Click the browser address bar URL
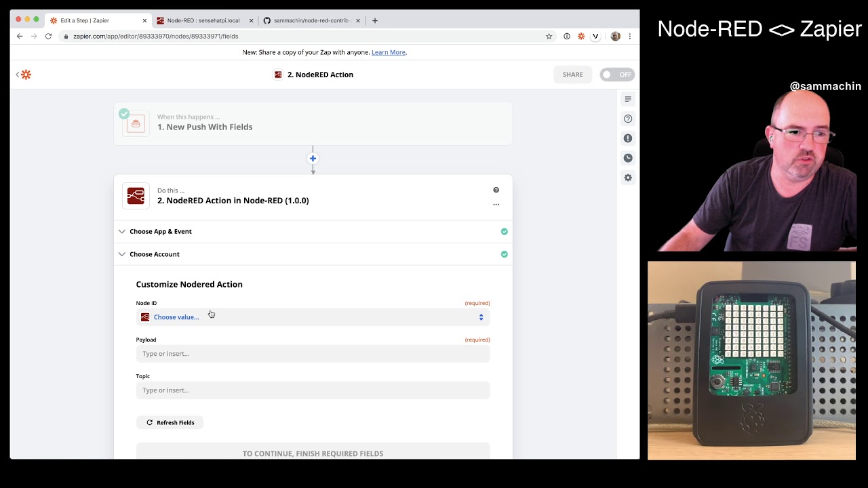 156,36
